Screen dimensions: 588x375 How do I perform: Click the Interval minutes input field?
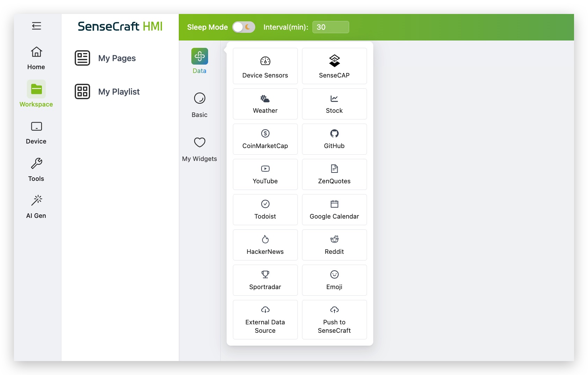click(x=330, y=27)
